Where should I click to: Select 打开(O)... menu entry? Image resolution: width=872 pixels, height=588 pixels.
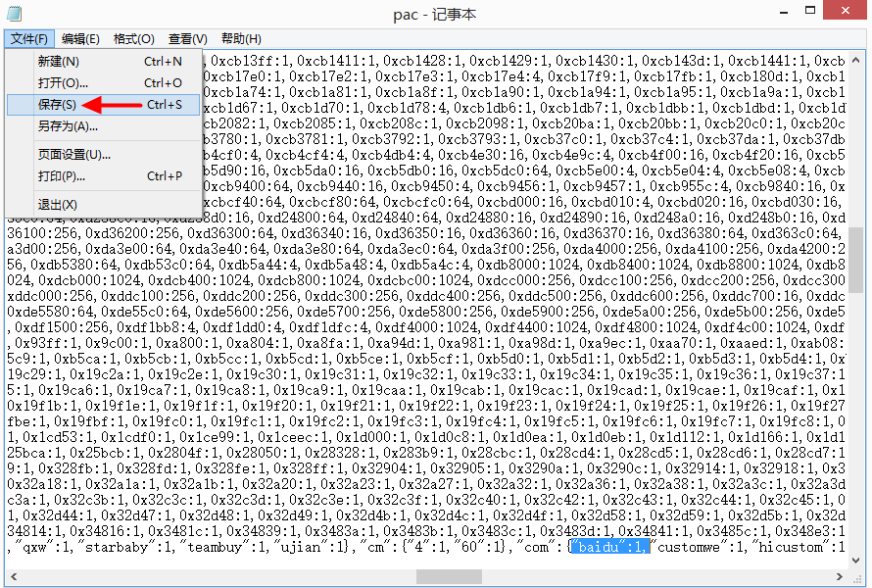pos(62,83)
